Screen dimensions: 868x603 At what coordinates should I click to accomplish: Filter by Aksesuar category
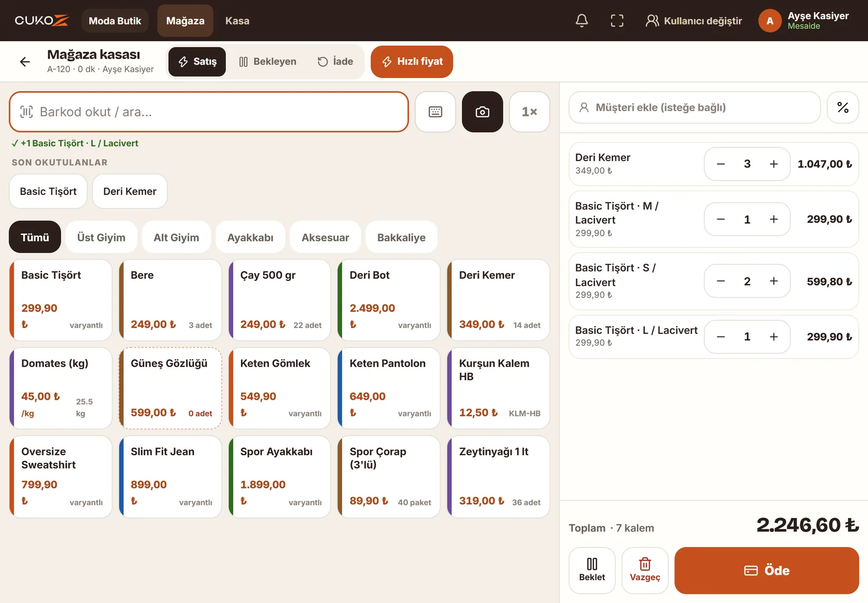tap(325, 237)
